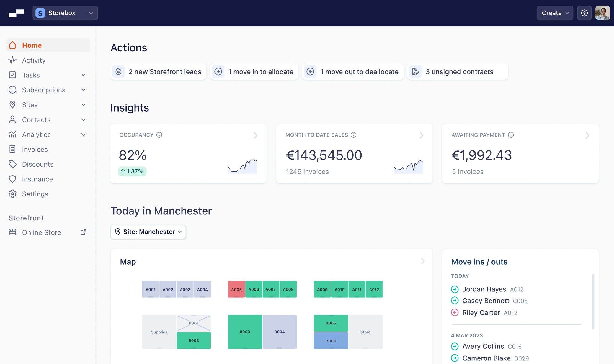This screenshot has height=364, width=614.
Task: Expand the Tasks sidebar section
Action: coord(84,75)
